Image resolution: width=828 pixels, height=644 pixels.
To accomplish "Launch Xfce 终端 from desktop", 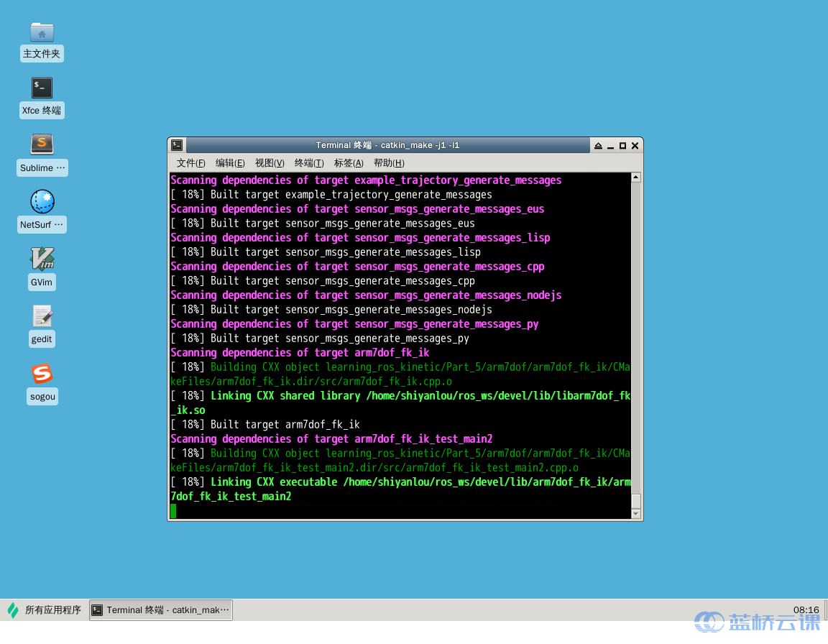I will [x=42, y=88].
